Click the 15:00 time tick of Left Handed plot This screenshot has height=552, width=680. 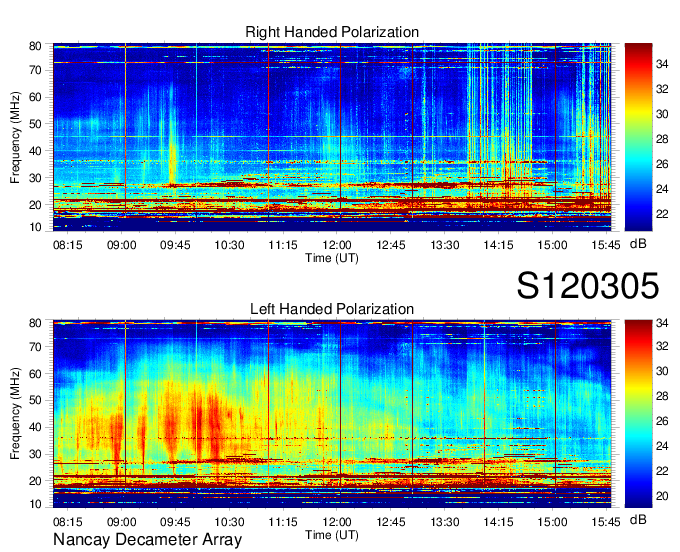click(552, 522)
